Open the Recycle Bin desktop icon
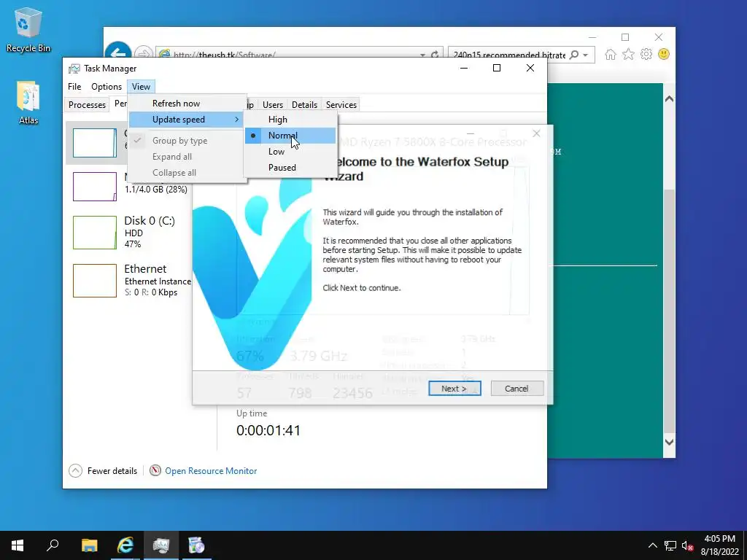The image size is (747, 560). tap(28, 29)
